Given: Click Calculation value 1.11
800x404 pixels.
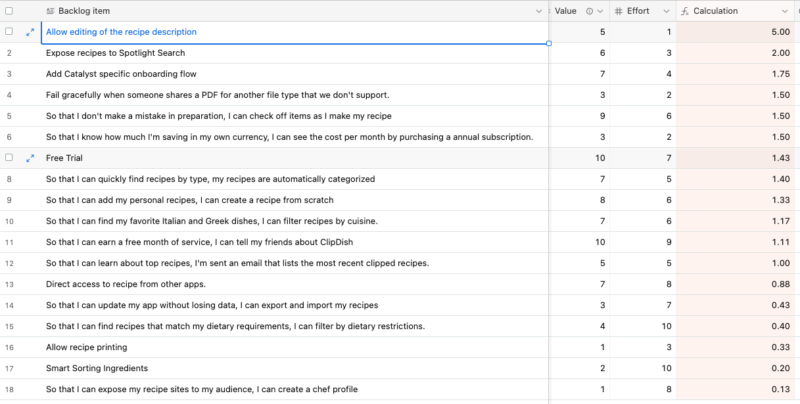Looking at the screenshot, I should [735, 242].
